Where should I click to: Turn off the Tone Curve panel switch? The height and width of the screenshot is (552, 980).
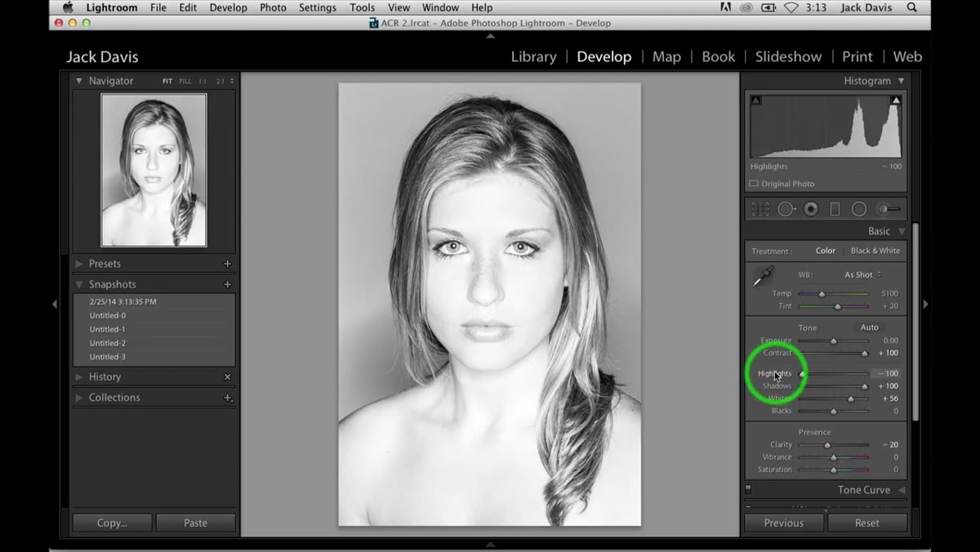pos(748,490)
